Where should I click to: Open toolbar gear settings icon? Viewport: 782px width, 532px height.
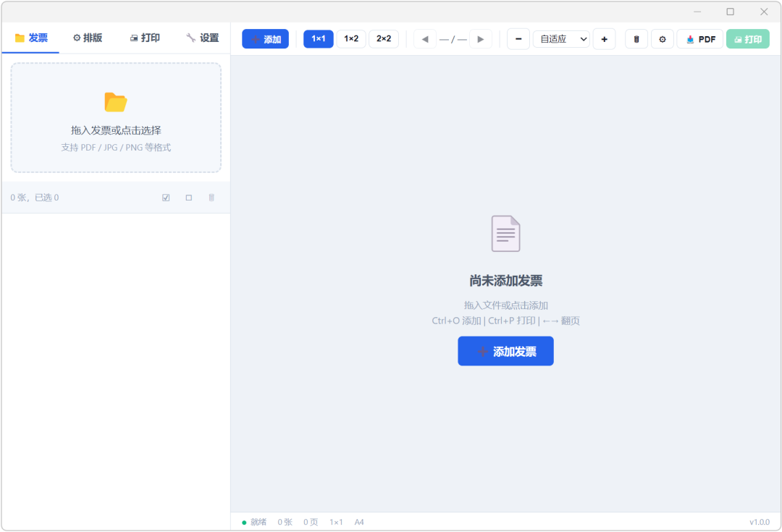663,39
